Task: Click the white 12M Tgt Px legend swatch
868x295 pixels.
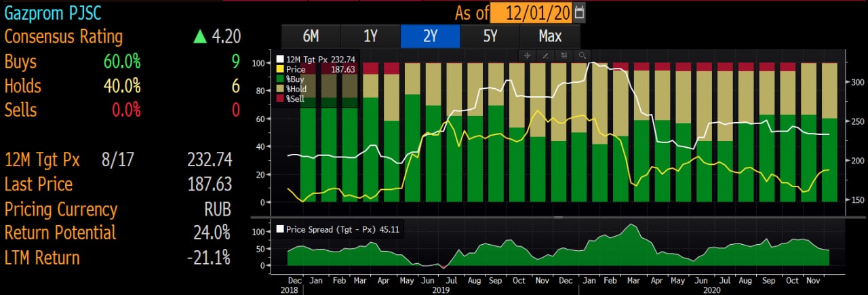Action: [280, 59]
